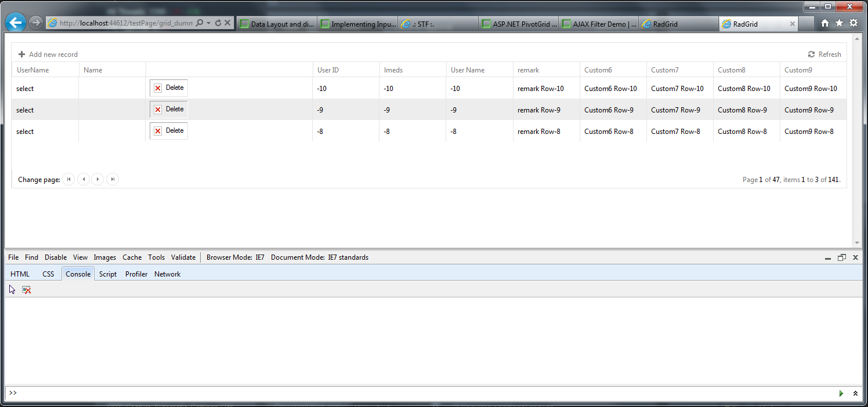Click the Add new record link

point(53,54)
